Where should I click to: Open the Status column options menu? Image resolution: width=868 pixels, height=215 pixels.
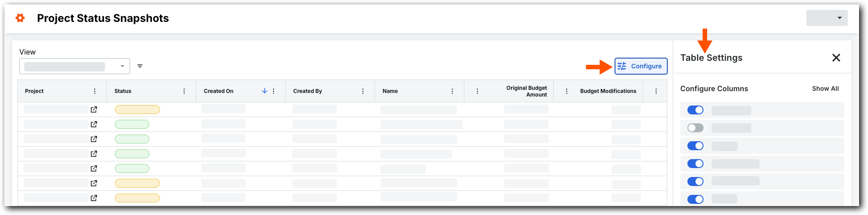tap(184, 91)
